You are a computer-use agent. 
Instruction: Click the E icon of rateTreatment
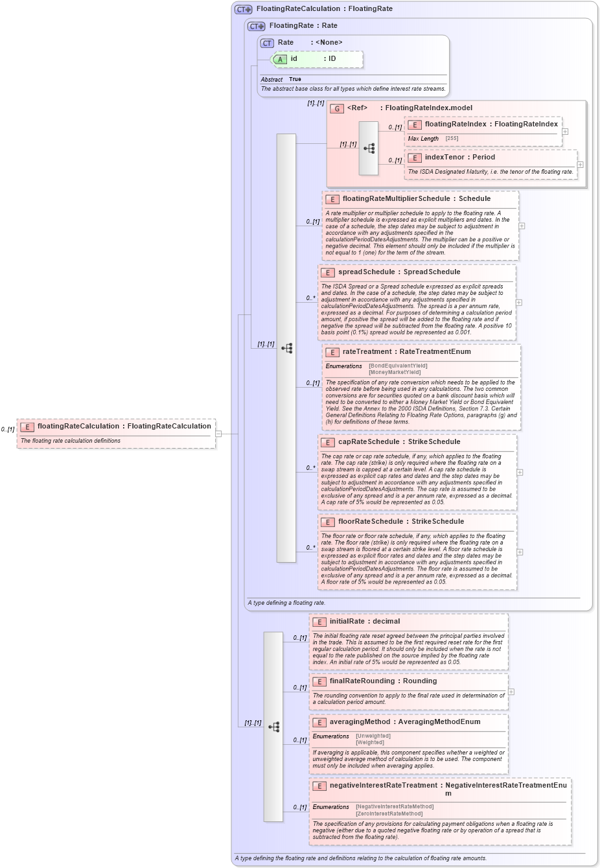(x=332, y=352)
